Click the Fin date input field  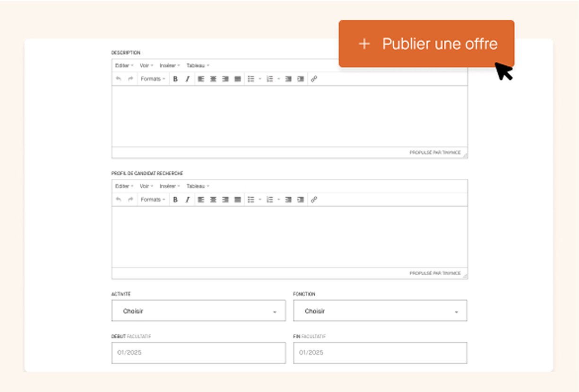tap(380, 353)
